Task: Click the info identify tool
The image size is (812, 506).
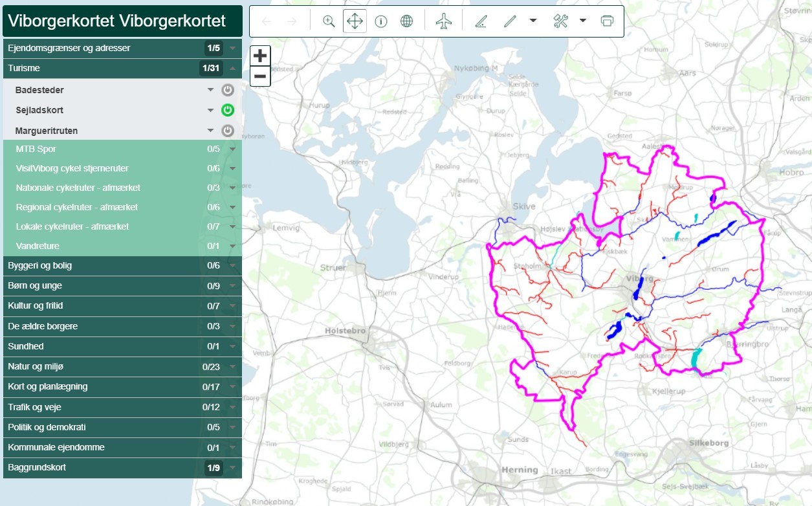Action: [x=380, y=21]
